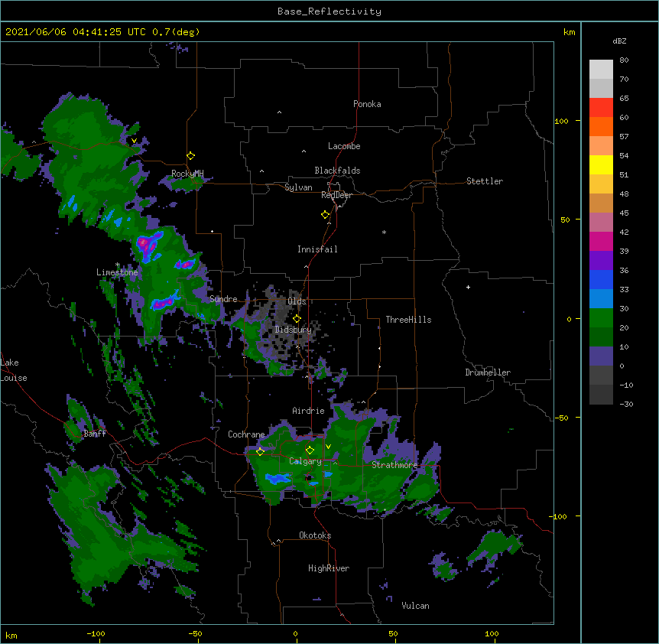
Task: Select the Airdrie label
Action: 309,411
